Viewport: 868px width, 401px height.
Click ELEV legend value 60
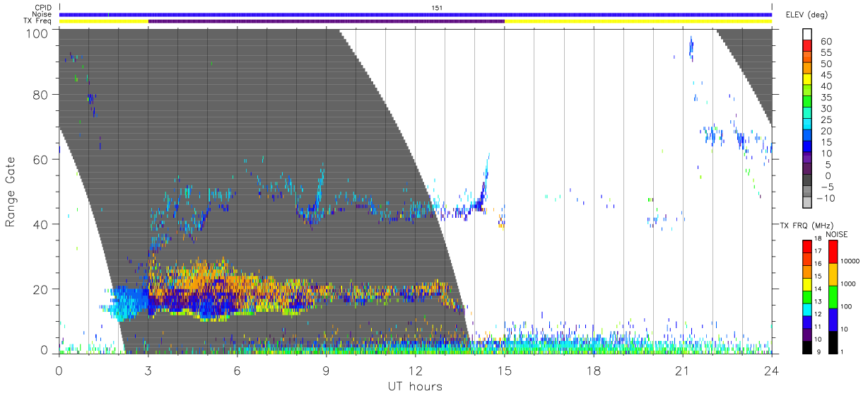[x=826, y=42]
